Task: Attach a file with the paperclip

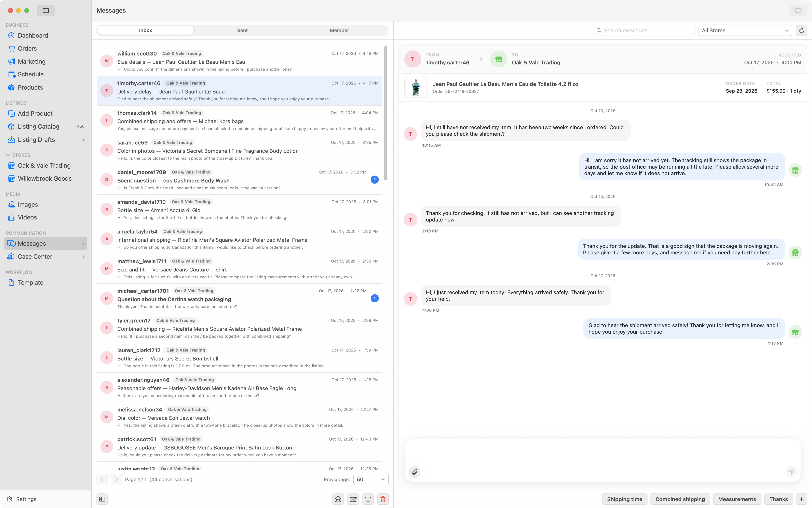Action: pos(415,472)
